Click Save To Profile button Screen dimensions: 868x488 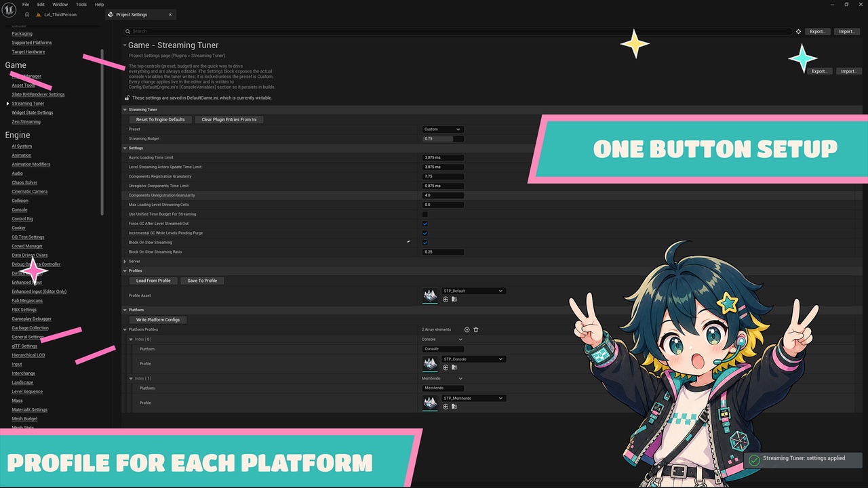[x=203, y=281]
